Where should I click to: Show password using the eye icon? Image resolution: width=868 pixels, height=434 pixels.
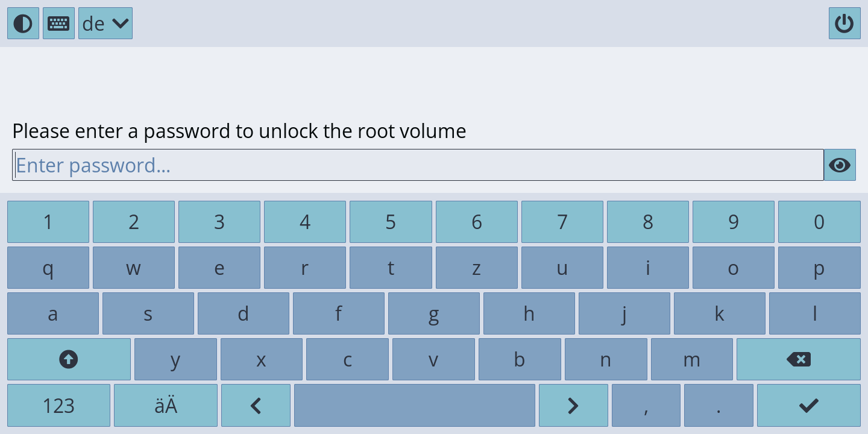[840, 165]
